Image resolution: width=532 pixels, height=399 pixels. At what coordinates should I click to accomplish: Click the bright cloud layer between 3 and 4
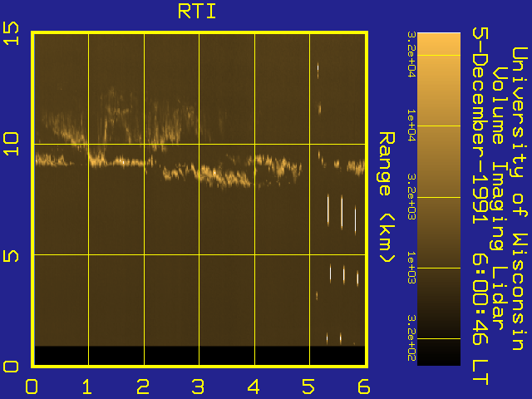(225, 175)
